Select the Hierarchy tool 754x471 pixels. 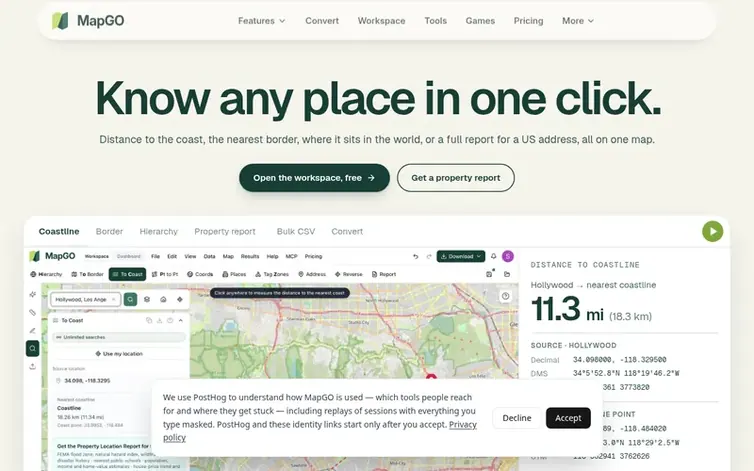46,274
